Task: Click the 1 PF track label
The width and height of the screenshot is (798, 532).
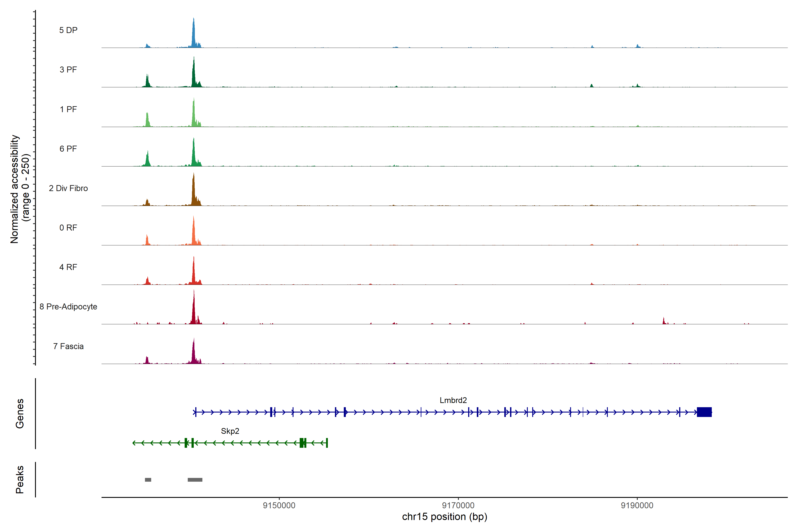Action: (68, 109)
